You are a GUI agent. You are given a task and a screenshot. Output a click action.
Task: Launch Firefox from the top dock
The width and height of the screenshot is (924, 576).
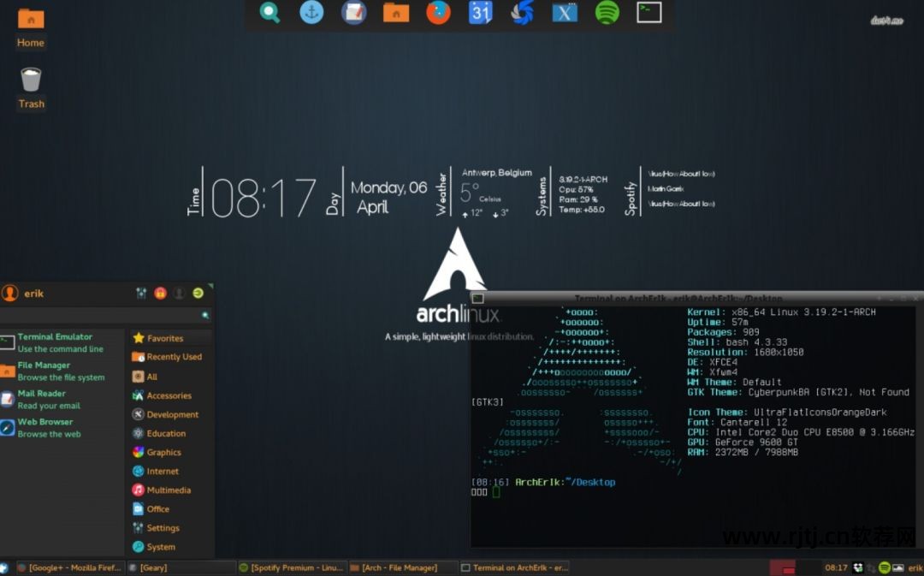pos(438,12)
